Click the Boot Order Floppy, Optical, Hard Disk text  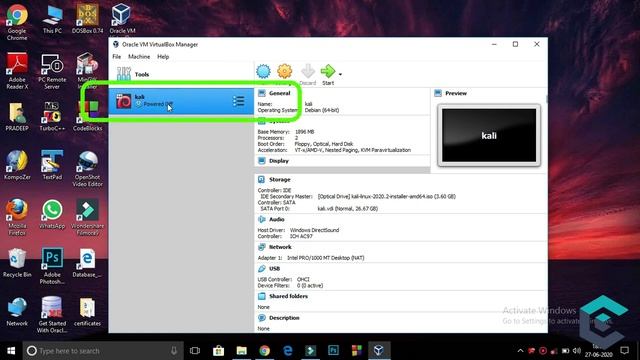tap(324, 144)
